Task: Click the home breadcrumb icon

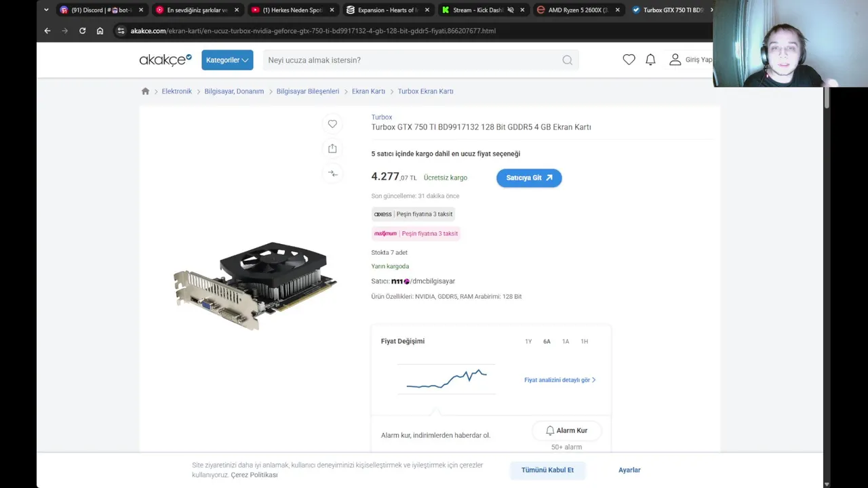Action: tap(145, 91)
